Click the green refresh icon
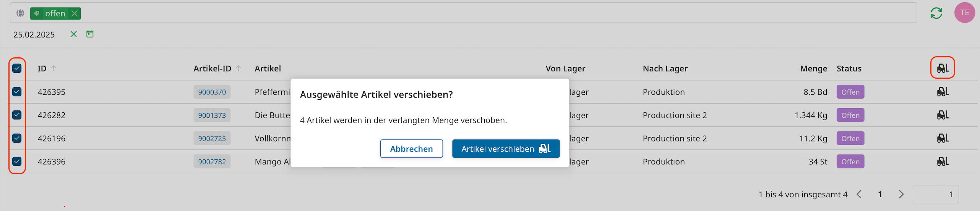The image size is (980, 211). pyautogui.click(x=936, y=13)
